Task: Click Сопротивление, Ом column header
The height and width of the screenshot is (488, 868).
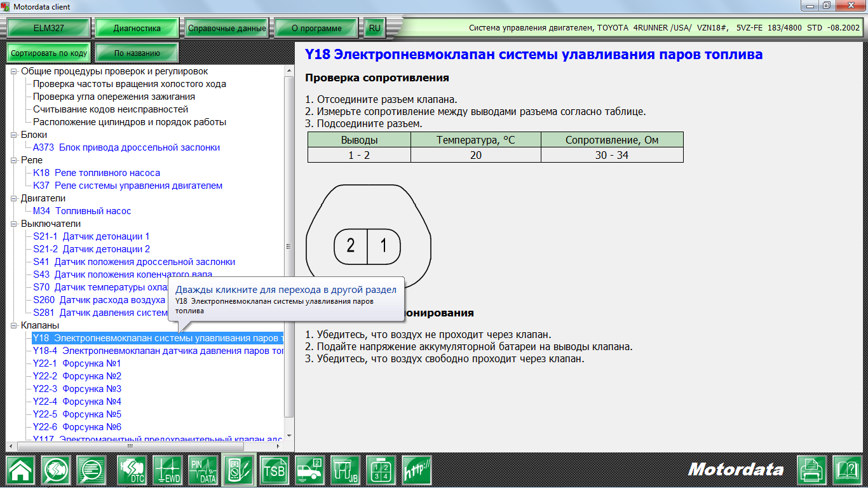Action: pos(612,140)
